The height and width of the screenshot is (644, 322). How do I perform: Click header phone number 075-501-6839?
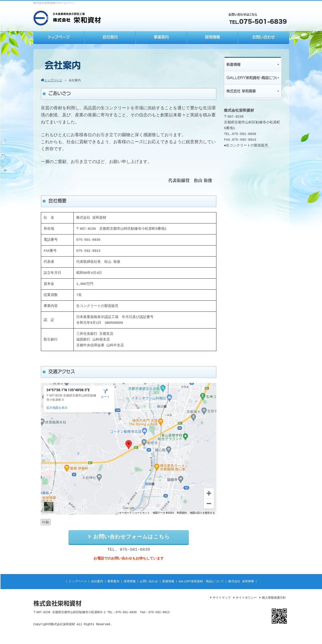pyautogui.click(x=258, y=22)
